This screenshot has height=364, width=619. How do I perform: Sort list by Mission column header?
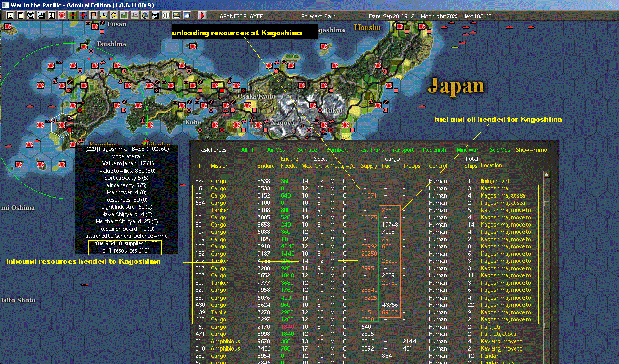(x=219, y=166)
